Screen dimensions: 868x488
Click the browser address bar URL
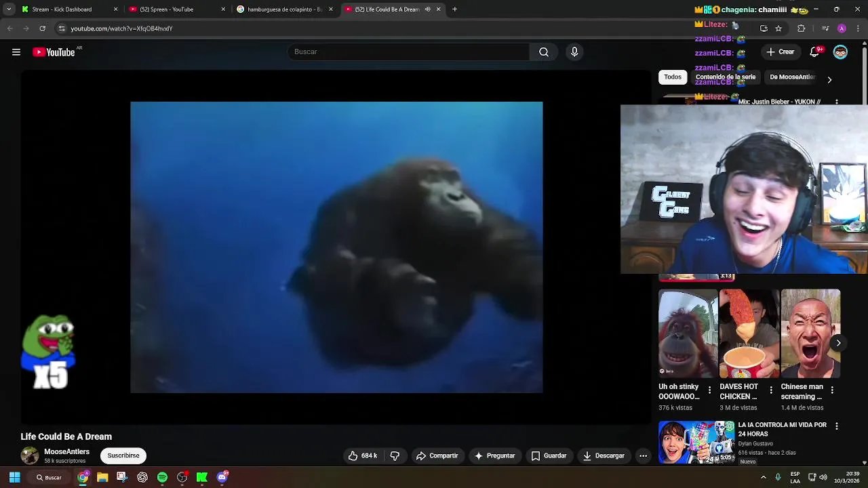pos(122,28)
